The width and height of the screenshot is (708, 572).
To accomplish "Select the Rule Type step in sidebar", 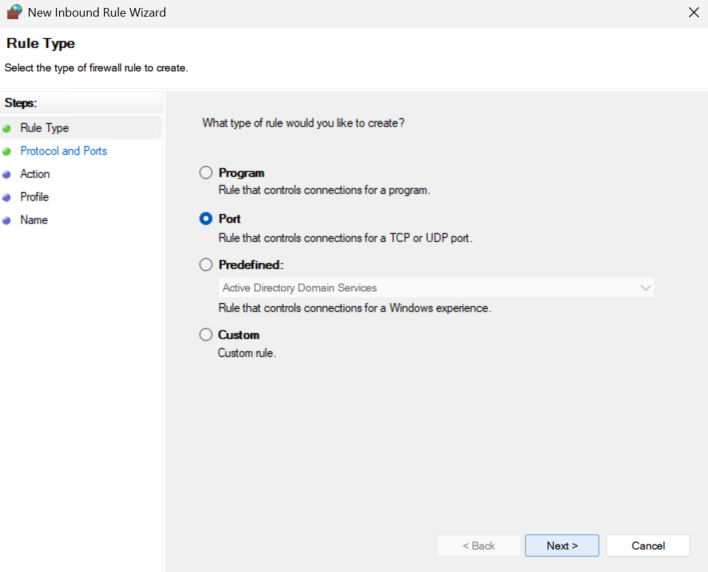I will click(x=44, y=128).
